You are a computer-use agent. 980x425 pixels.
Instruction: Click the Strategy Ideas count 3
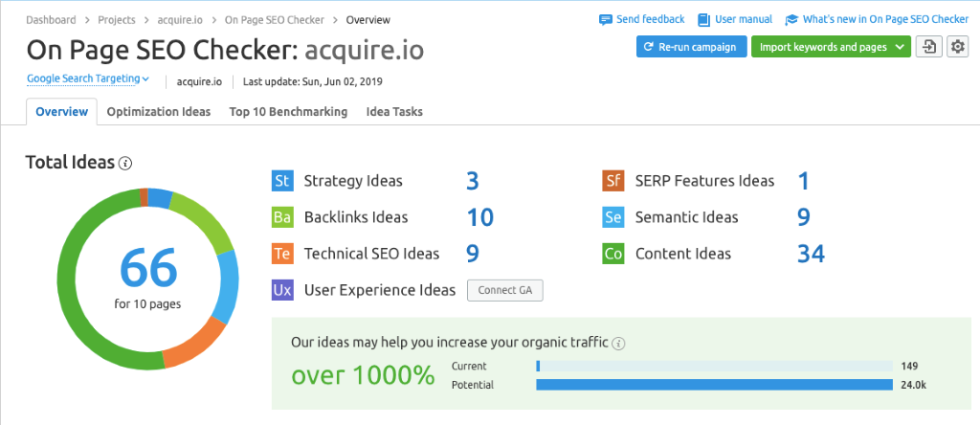click(x=473, y=181)
